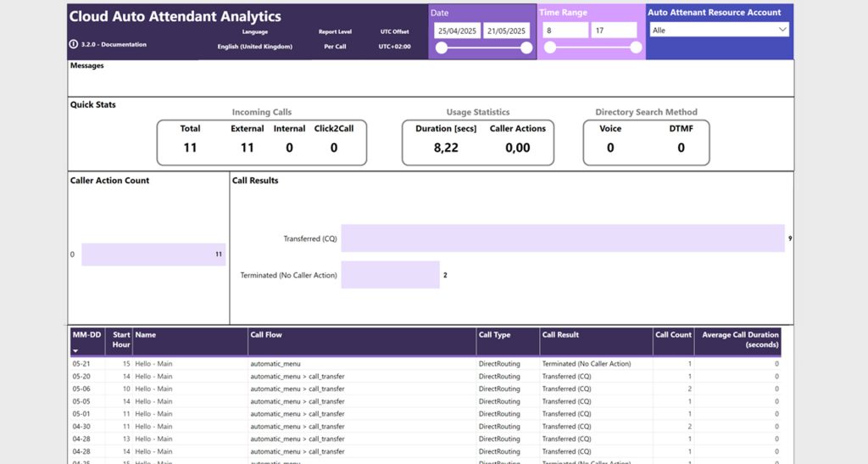The width and height of the screenshot is (868, 464).
Task: Click the Report Level value Per Call
Action: pyautogui.click(x=335, y=47)
